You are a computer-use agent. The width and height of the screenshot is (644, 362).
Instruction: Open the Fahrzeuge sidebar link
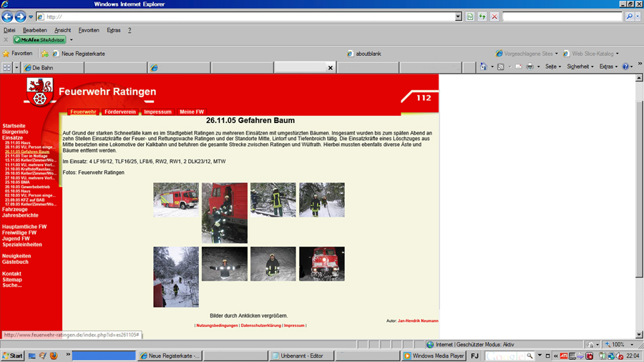(15, 210)
